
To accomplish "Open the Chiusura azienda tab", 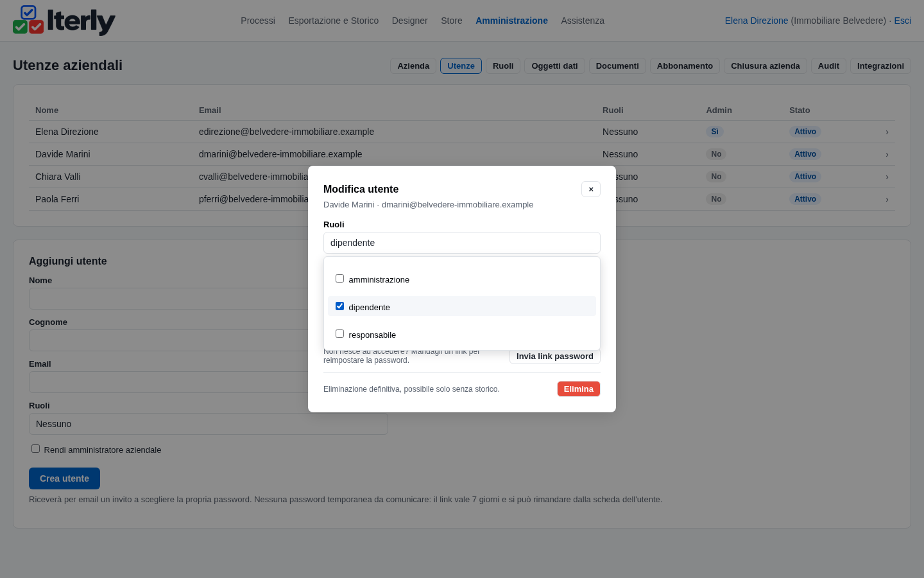I will tap(766, 66).
